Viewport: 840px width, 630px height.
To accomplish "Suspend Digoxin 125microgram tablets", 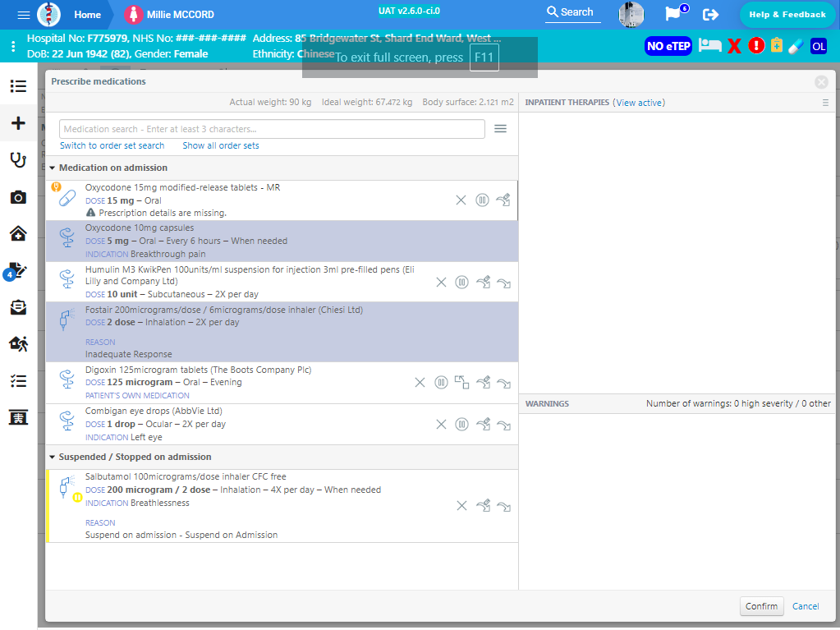I will tap(441, 383).
